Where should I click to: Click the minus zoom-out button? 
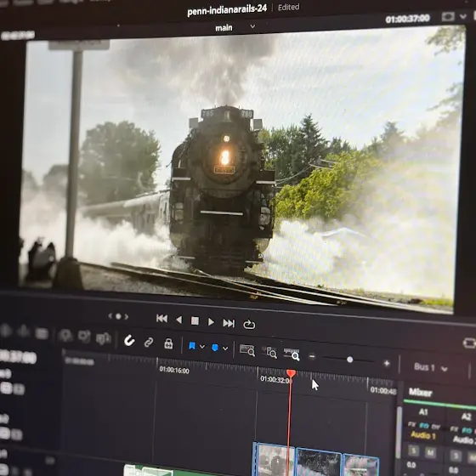(x=312, y=356)
